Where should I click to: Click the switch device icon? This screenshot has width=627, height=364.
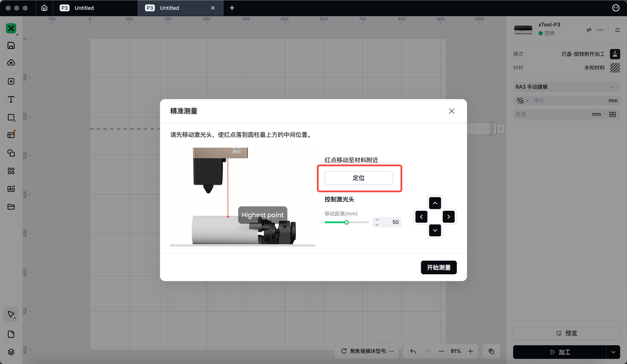589,30
